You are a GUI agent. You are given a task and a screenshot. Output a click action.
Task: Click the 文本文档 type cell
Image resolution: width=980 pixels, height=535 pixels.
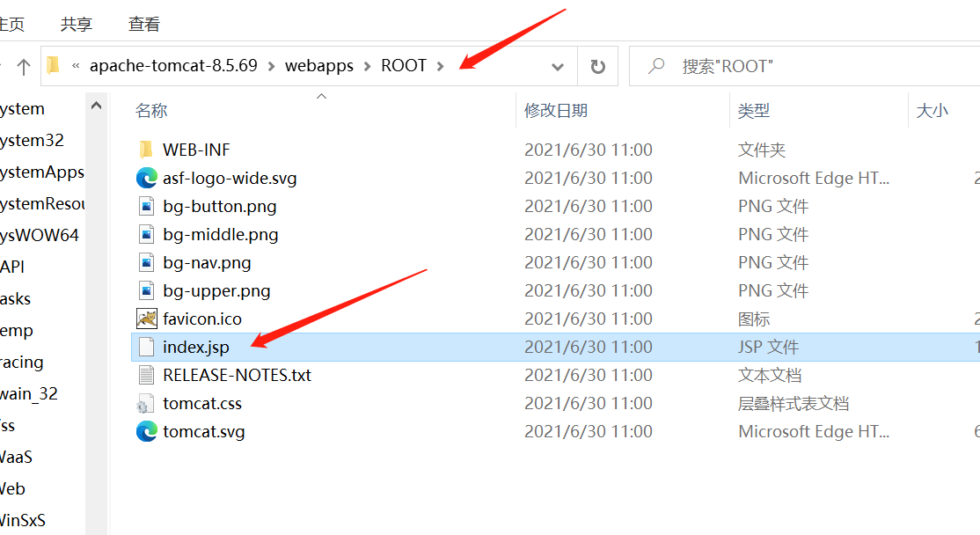tap(770, 375)
